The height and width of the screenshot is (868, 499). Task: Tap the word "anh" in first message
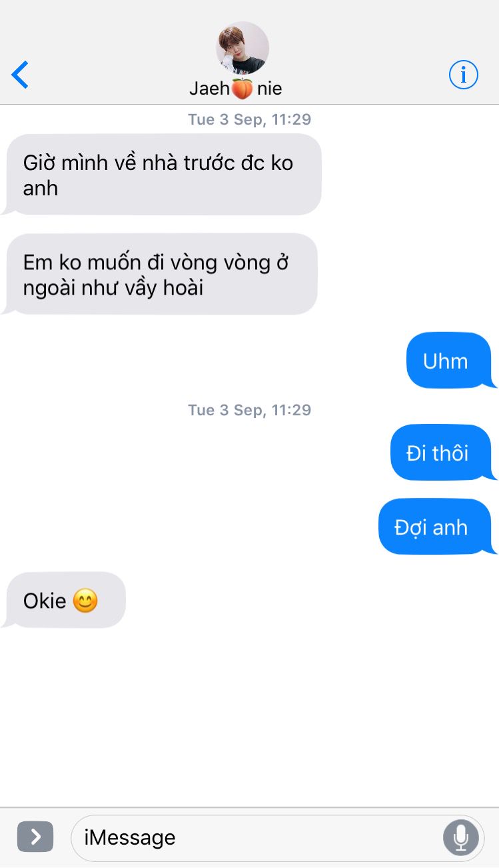(x=41, y=188)
